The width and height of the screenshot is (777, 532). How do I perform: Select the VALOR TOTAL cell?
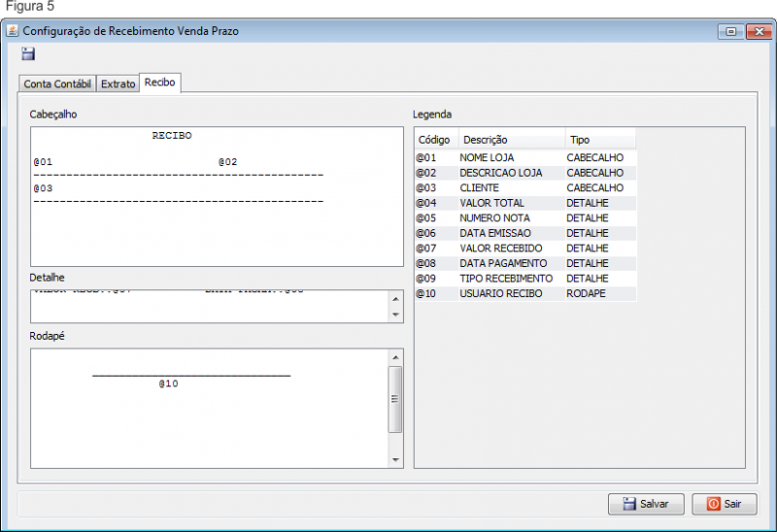click(512, 203)
